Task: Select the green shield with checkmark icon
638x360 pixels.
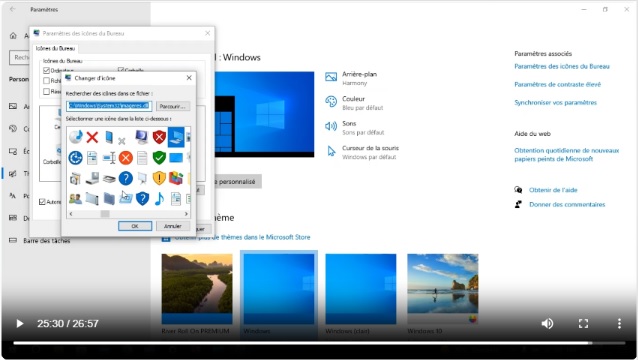Action: tap(159, 158)
